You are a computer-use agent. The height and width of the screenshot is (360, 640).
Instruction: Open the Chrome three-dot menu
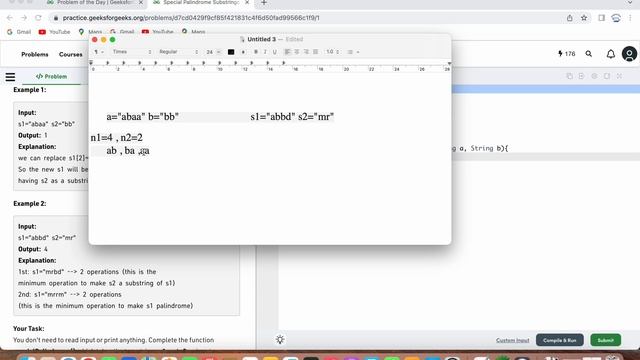(x=631, y=18)
